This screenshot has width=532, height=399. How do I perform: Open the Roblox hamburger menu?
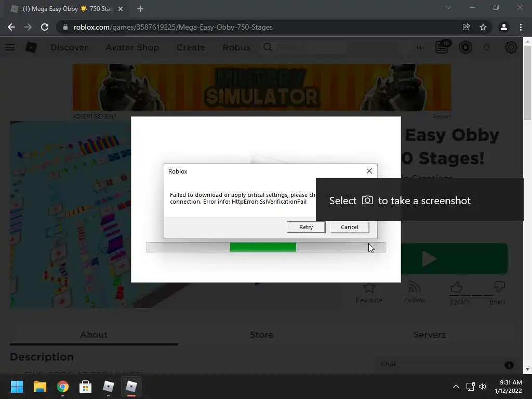pos(10,47)
